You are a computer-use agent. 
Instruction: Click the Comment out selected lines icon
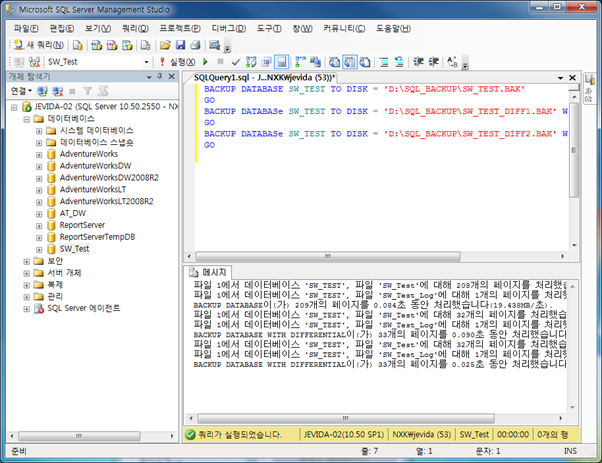(x=384, y=62)
